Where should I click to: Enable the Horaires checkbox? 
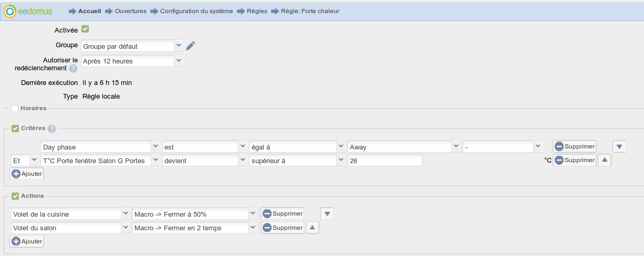pyautogui.click(x=15, y=109)
